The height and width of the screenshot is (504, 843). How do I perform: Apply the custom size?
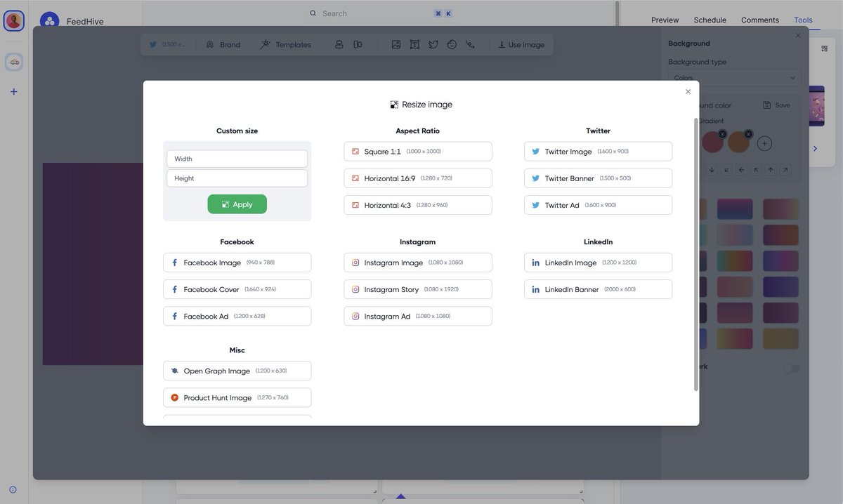coord(237,204)
